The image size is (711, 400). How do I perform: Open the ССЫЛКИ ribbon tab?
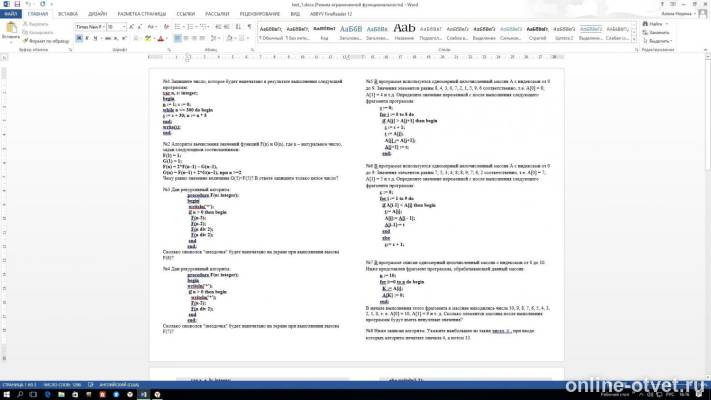tap(185, 14)
